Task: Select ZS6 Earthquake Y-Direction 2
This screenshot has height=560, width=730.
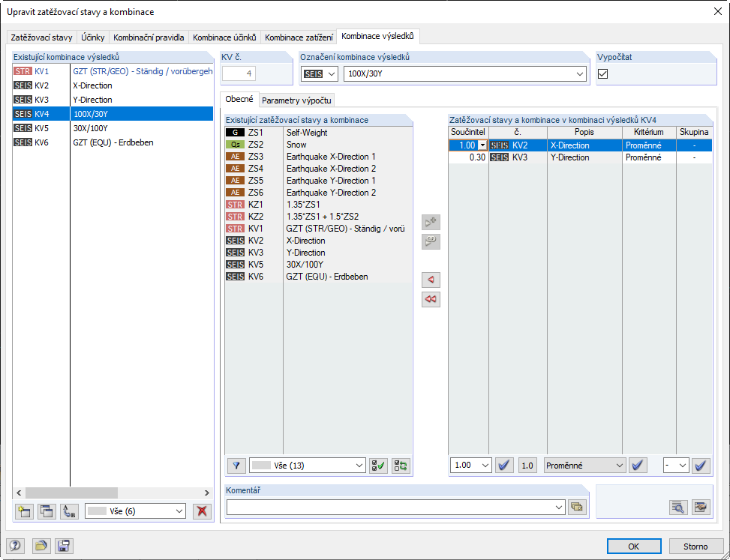Action: (318, 193)
